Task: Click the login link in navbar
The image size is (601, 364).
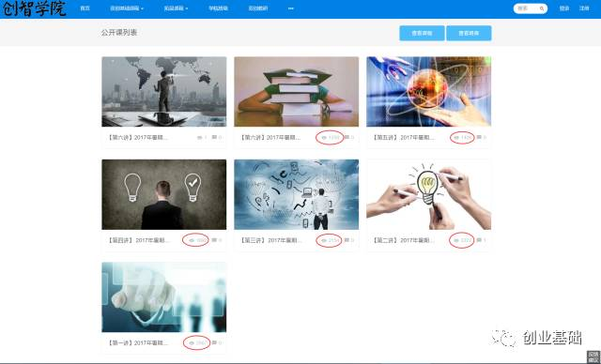Action: 564,8
